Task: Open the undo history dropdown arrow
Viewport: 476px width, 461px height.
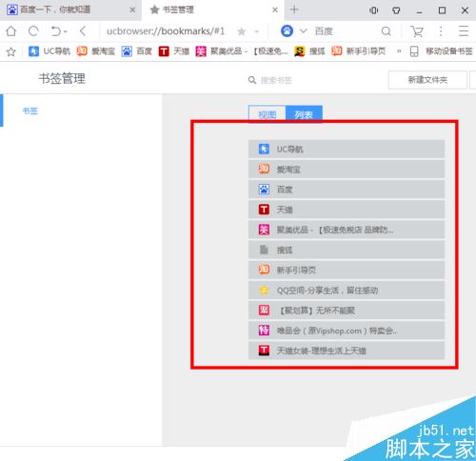Action: (x=66, y=31)
